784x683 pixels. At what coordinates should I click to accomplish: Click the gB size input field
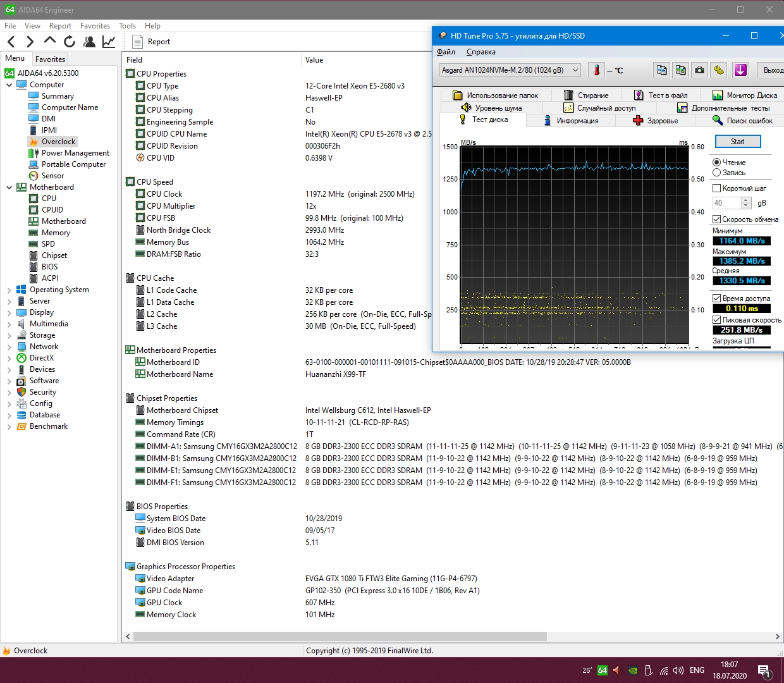tap(726, 203)
